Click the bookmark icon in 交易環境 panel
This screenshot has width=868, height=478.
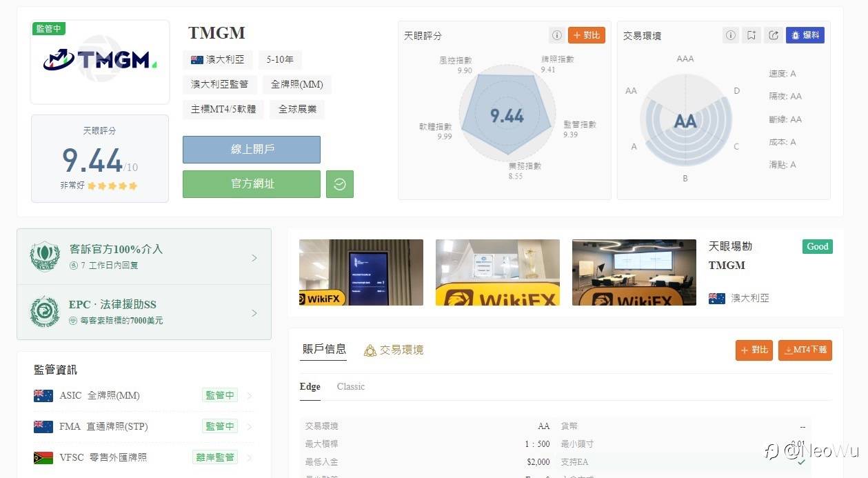point(751,35)
